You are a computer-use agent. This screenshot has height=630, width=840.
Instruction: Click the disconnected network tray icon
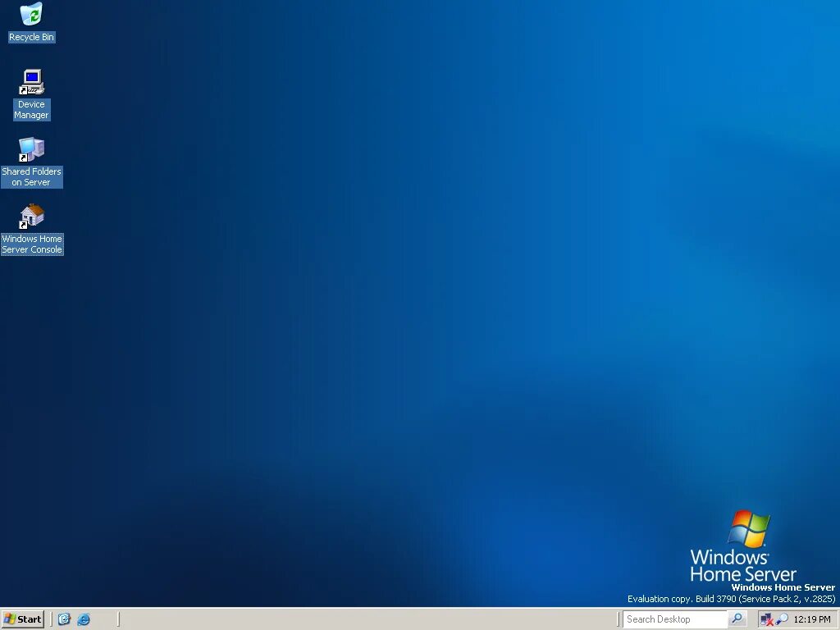(767, 619)
